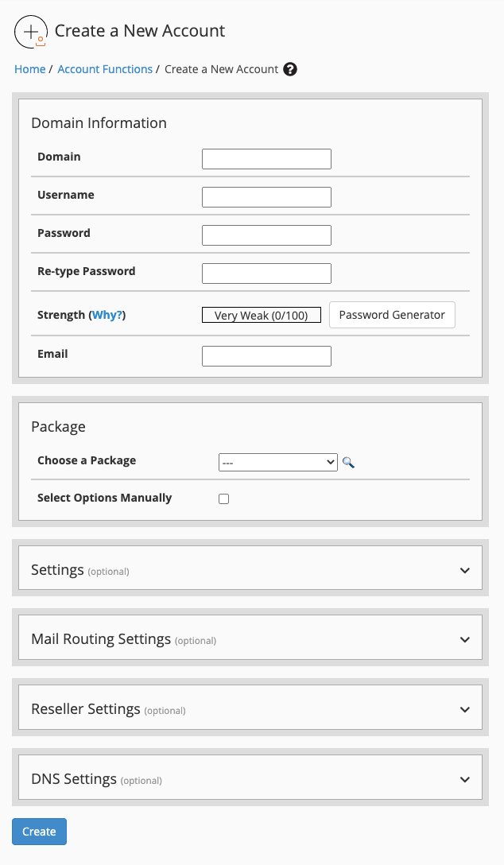The image size is (504, 865).
Task: Click the package search magnifier icon
Action: pos(348,462)
